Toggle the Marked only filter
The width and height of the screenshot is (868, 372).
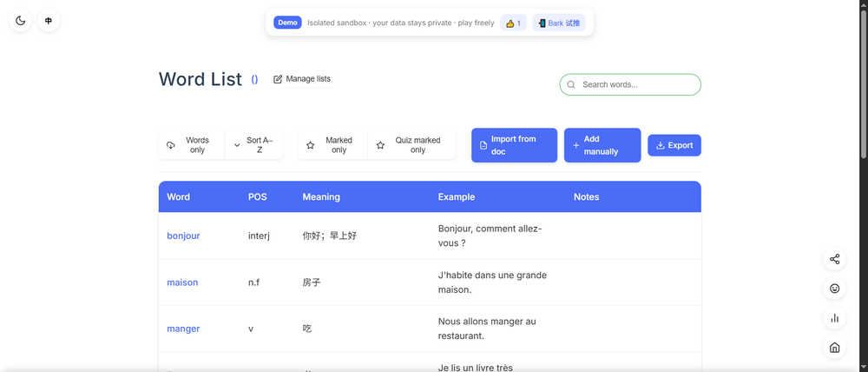coord(332,145)
